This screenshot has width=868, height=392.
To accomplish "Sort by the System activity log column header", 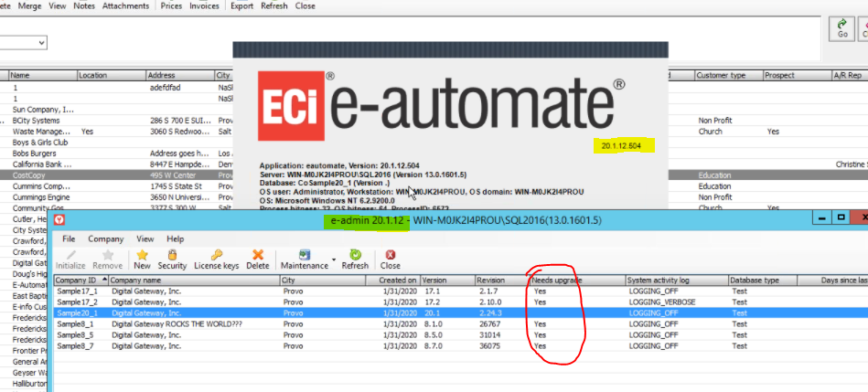I will [677, 281].
